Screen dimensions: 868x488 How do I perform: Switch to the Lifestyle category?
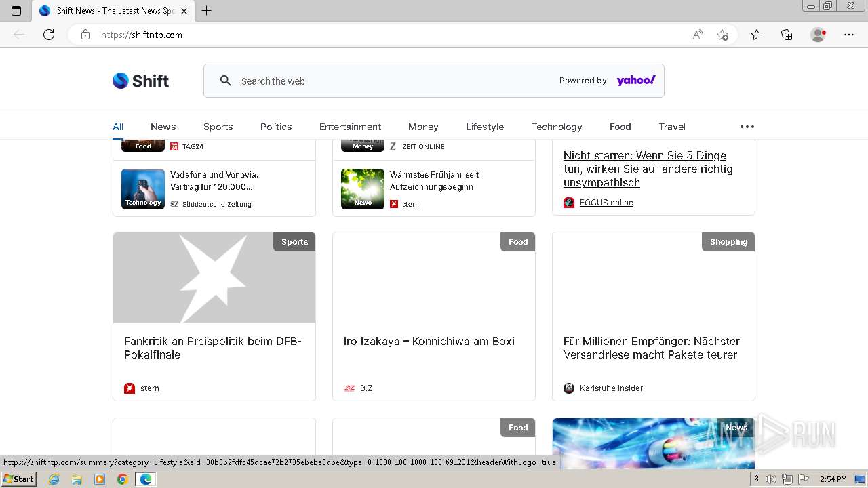tap(485, 127)
